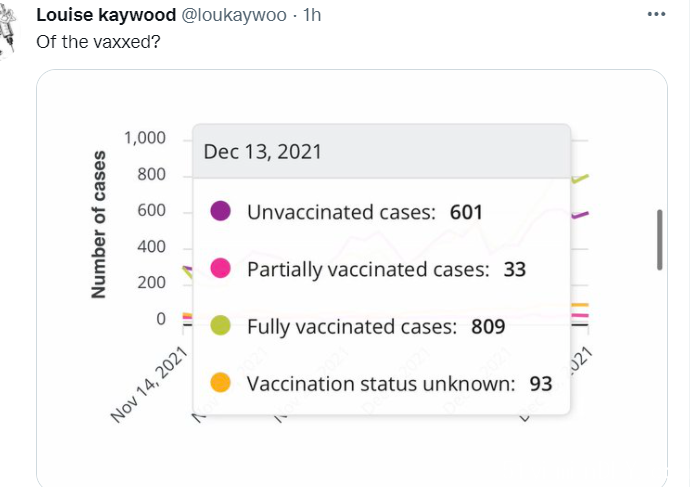Click the Vaccination status unknown: 93 row
694x487 pixels.
point(381,383)
